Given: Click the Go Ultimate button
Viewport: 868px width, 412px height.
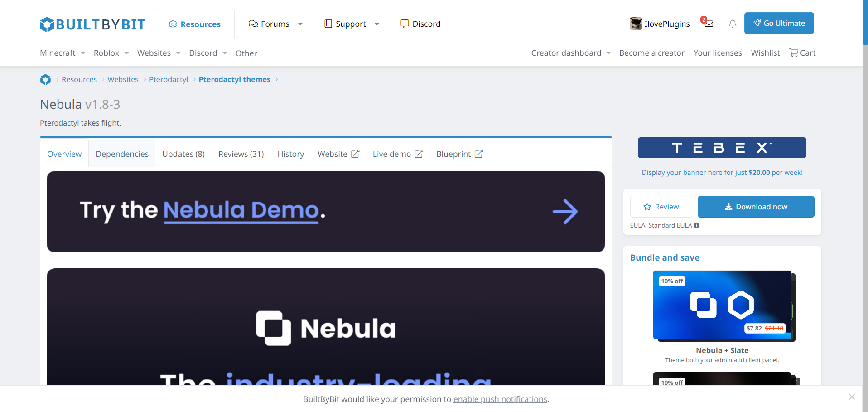Looking at the screenshot, I should [x=779, y=23].
